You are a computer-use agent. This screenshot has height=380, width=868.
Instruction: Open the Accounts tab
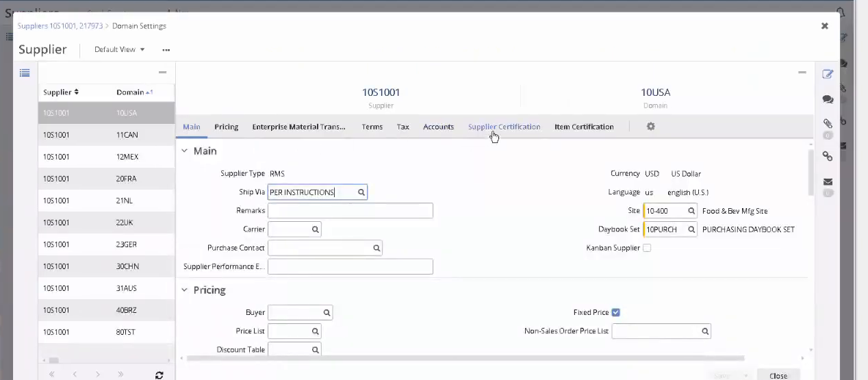click(438, 127)
